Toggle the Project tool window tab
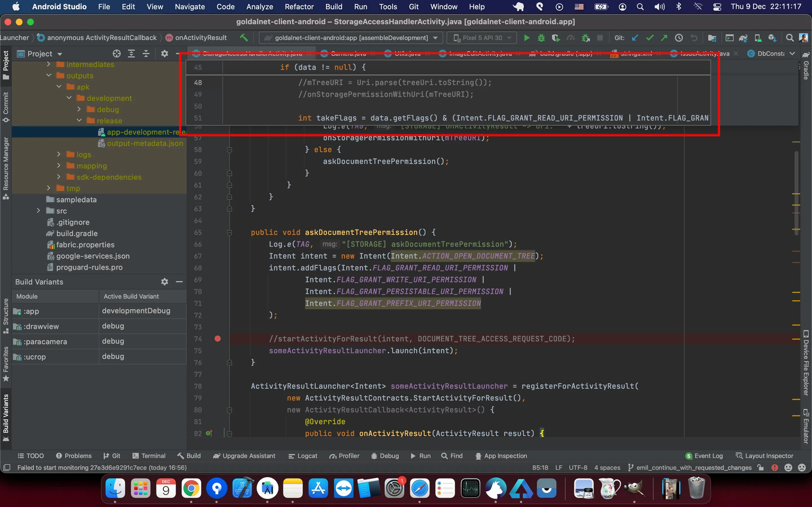The height and width of the screenshot is (507, 812). coord(6,65)
